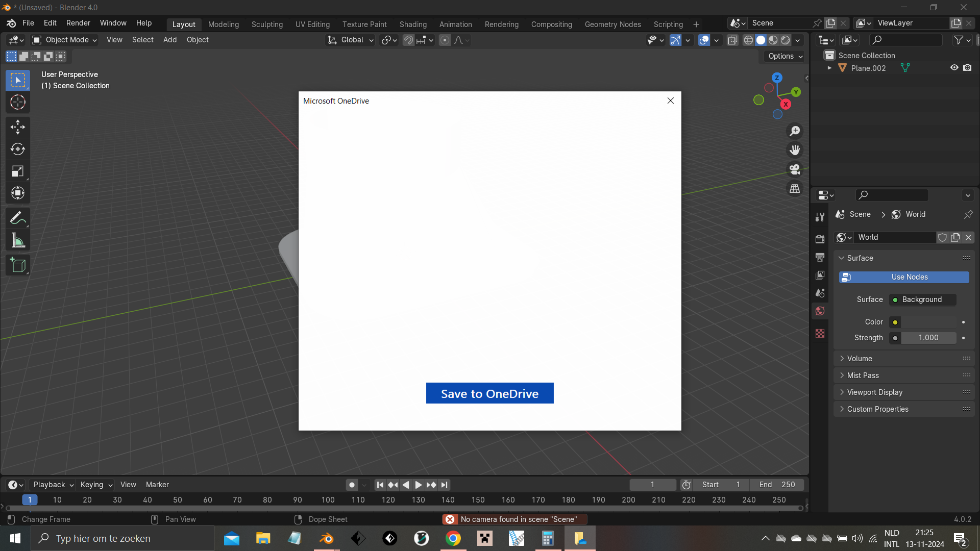Jump to previous keyframe
Image resolution: width=980 pixels, height=551 pixels.
[393, 485]
